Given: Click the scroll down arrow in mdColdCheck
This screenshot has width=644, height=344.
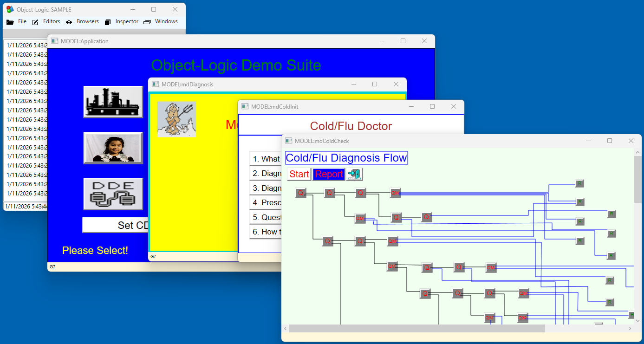Looking at the screenshot, I should click(637, 320).
